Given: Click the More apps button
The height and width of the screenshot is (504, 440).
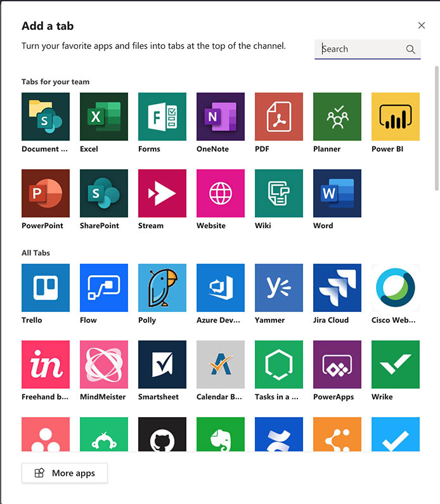Looking at the screenshot, I should (x=65, y=473).
